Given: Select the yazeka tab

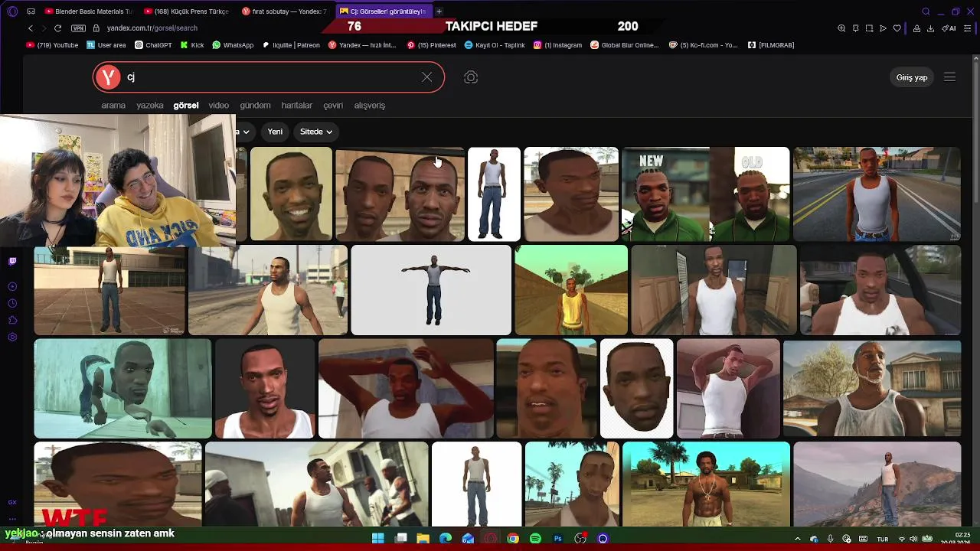Looking at the screenshot, I should [x=150, y=106].
